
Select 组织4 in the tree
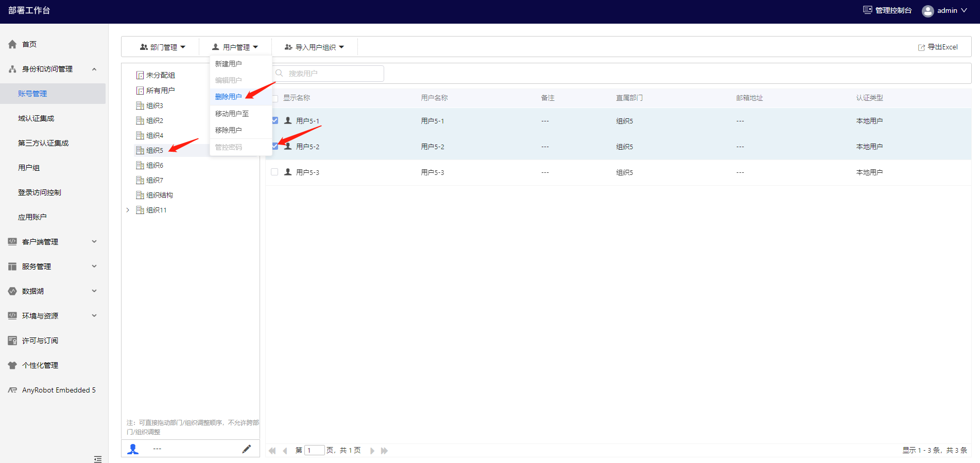click(x=154, y=135)
